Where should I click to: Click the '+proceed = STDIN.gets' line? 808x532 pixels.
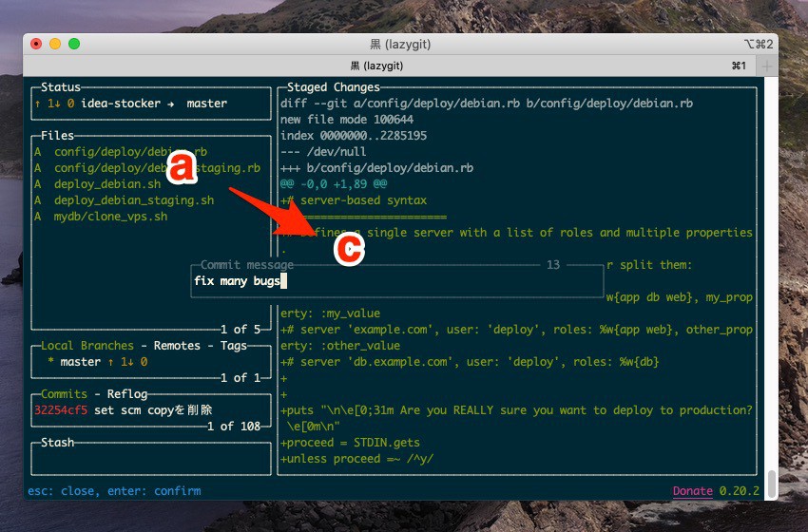[350, 443]
